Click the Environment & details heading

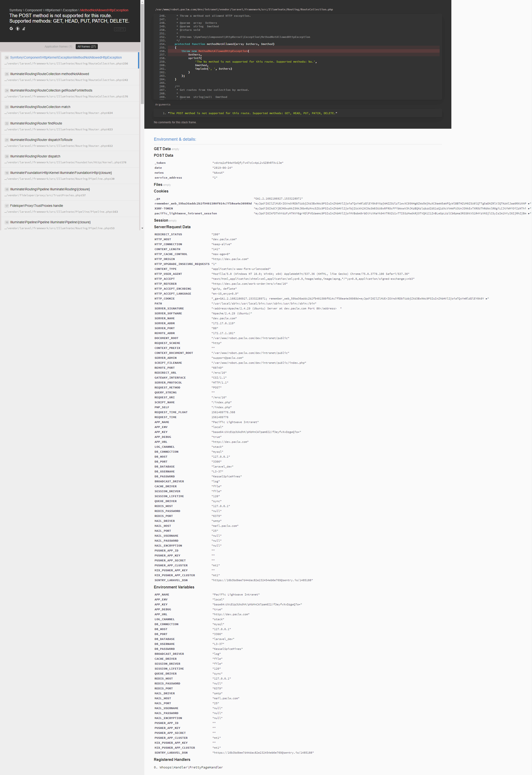[x=175, y=140]
